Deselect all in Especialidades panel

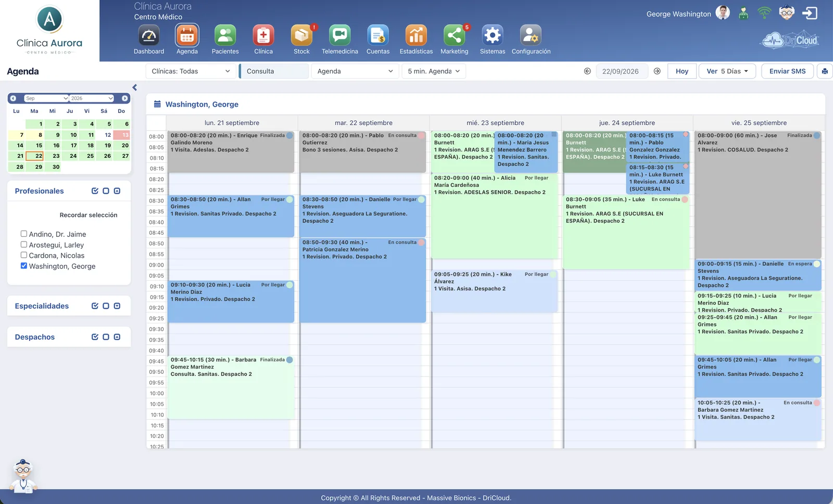pyautogui.click(x=106, y=306)
